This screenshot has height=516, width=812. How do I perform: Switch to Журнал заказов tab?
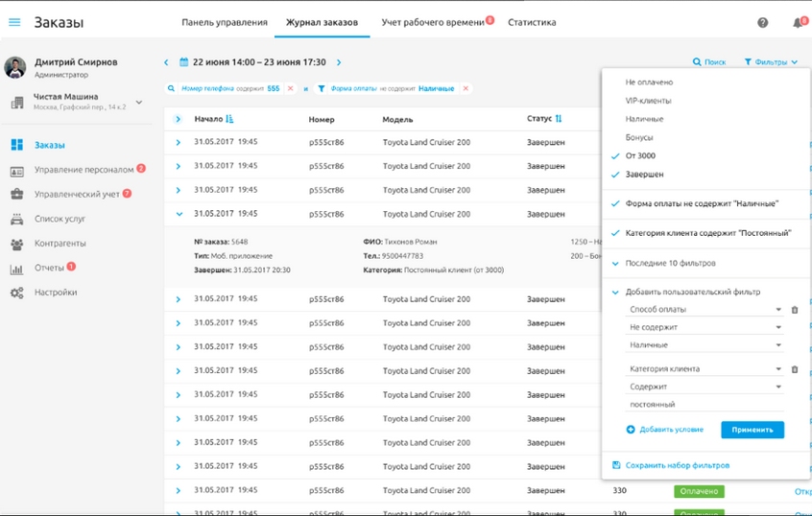322,22
